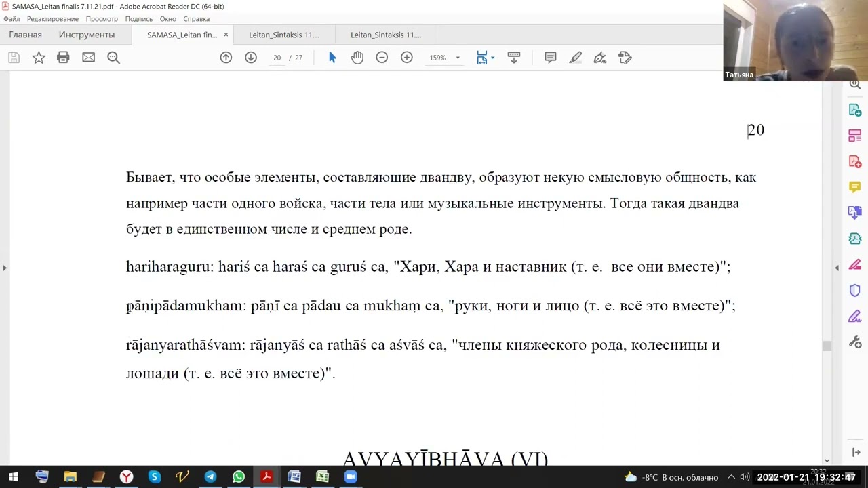Switch to first Leitan_Sintaksis 11 tab

click(x=284, y=35)
